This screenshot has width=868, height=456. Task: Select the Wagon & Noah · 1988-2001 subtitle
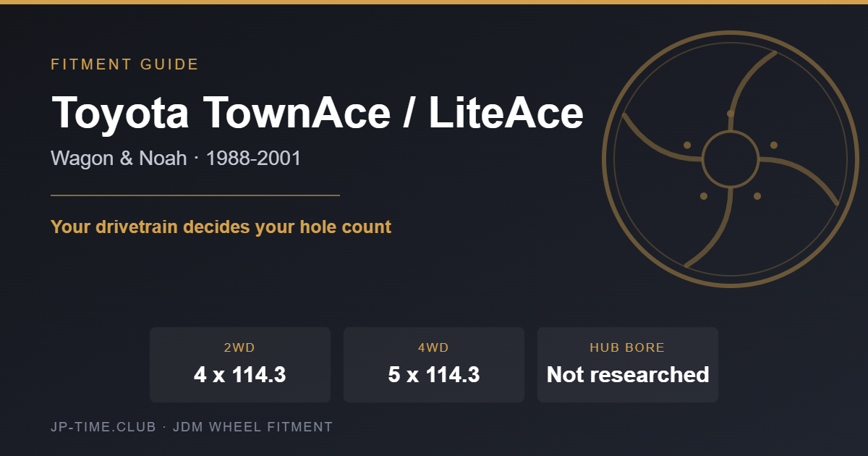pyautogui.click(x=176, y=158)
